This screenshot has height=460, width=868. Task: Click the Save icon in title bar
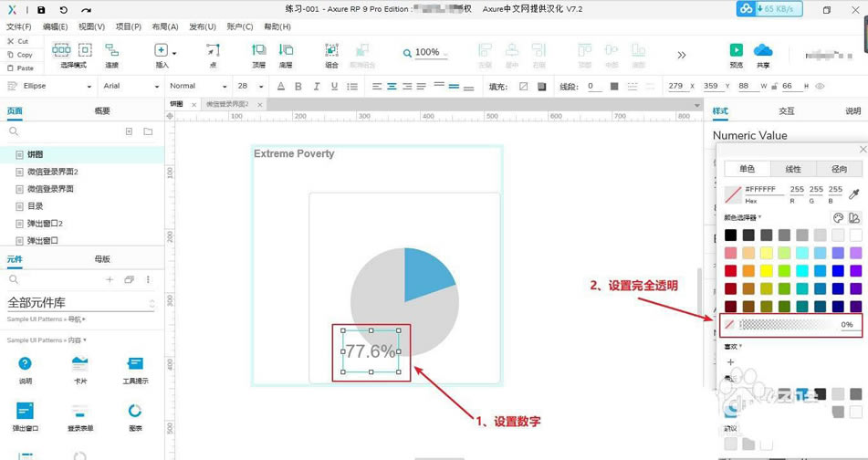[41, 10]
